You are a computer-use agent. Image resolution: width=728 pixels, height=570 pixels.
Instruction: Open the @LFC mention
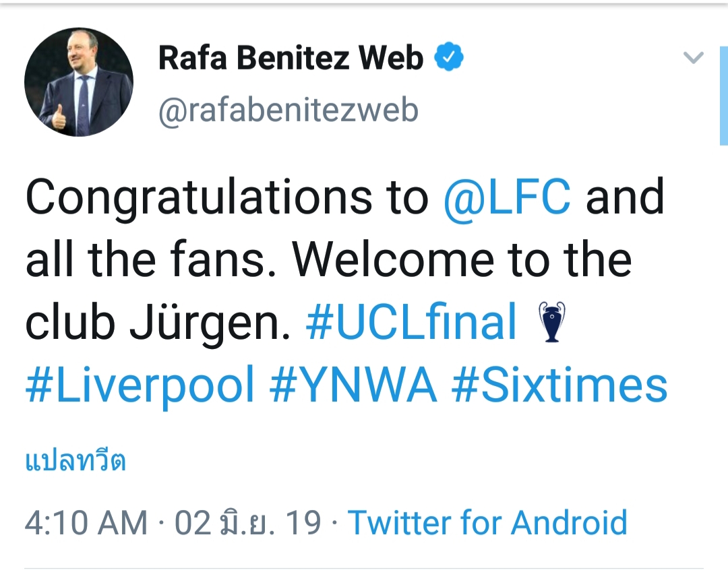pyautogui.click(x=508, y=197)
